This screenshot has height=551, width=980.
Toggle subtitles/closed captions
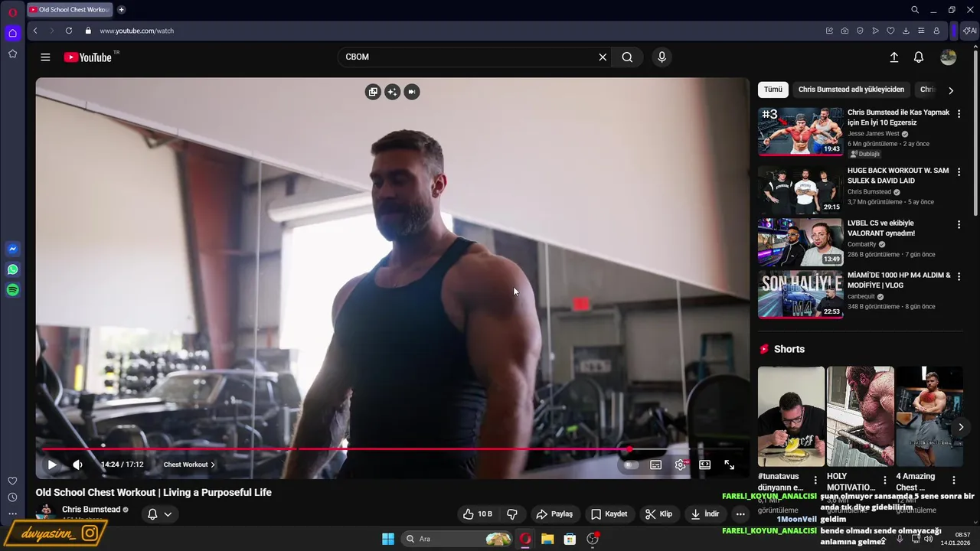pos(656,465)
